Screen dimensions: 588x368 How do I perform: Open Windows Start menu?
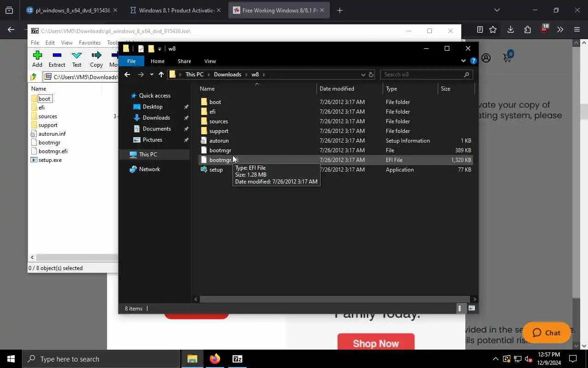click(x=11, y=359)
